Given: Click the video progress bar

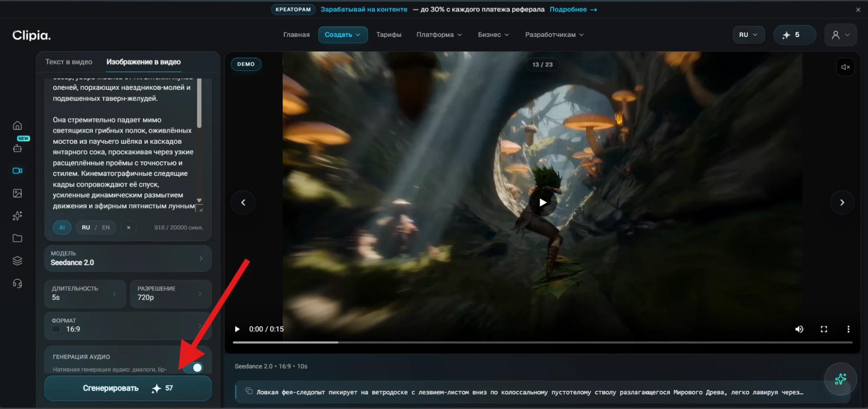Looking at the screenshot, I should point(542,343).
